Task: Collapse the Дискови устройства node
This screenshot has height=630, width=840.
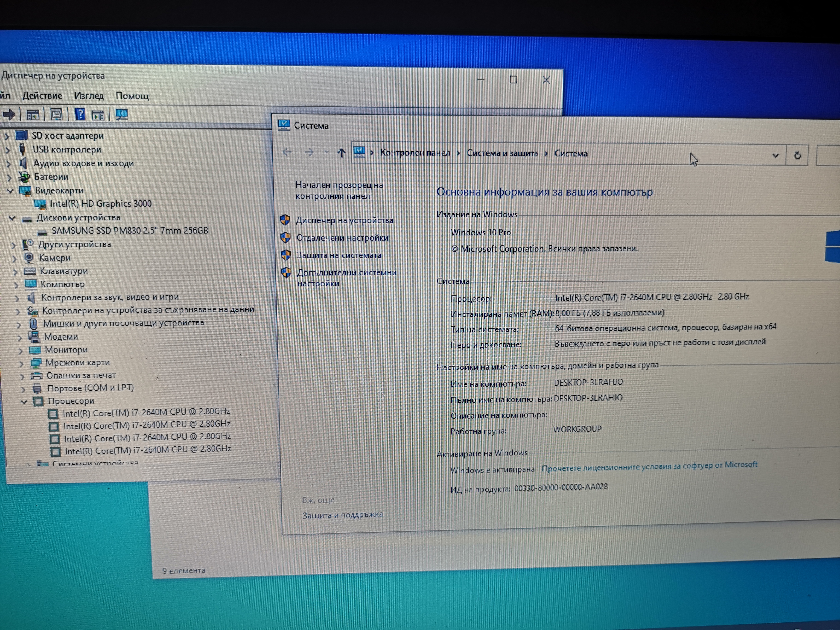Action: point(12,218)
